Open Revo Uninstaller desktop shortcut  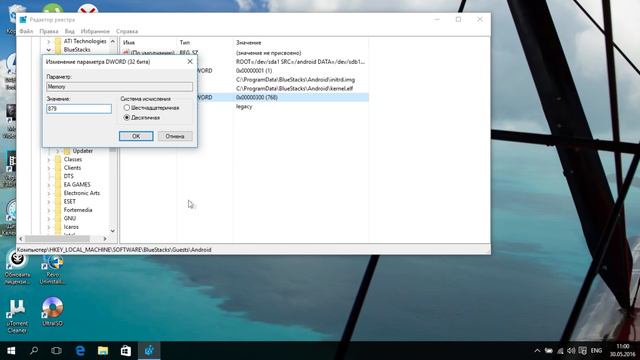(x=53, y=270)
